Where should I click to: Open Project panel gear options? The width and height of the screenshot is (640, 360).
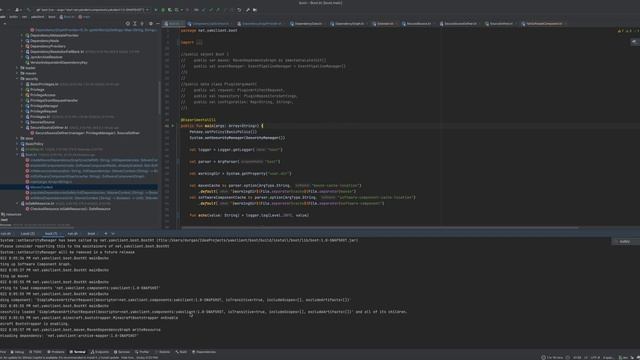(151, 24)
